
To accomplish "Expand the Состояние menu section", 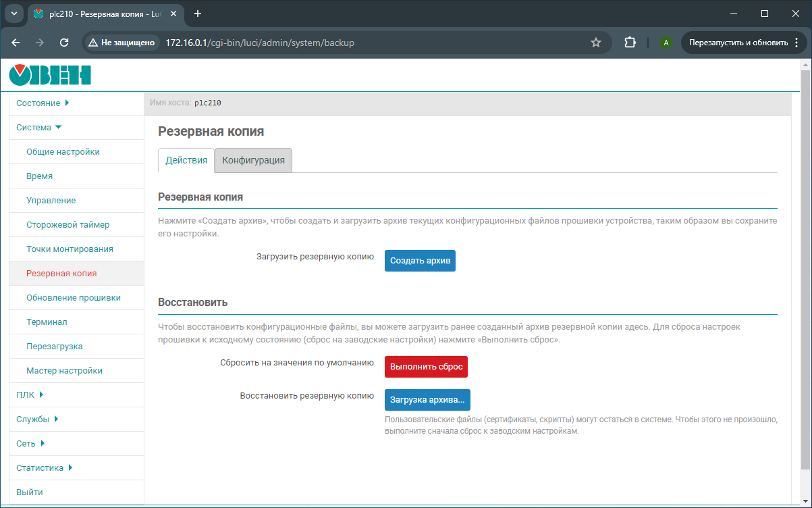I will (x=43, y=103).
